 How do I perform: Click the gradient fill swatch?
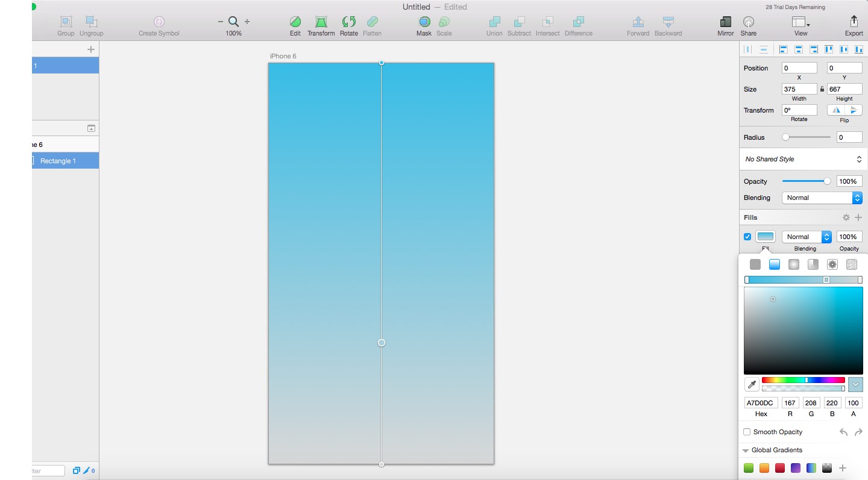[x=766, y=237]
